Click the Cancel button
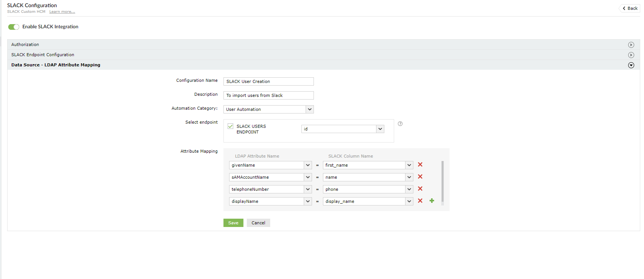 [x=258, y=223]
